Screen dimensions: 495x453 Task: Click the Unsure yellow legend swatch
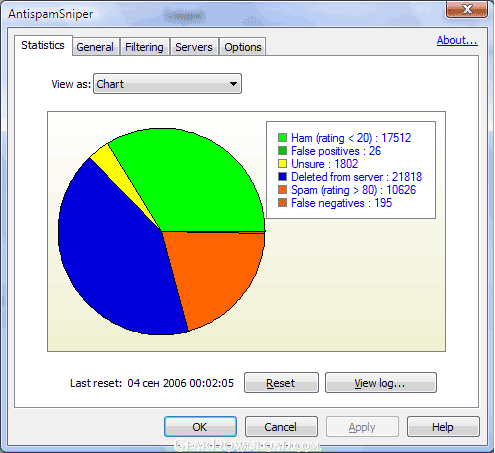[282, 163]
